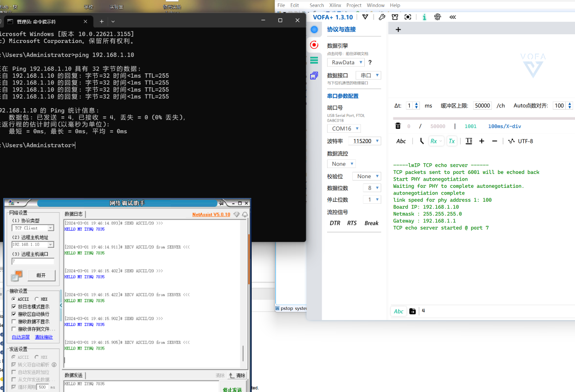Click the text height icon in VOFA+
The image size is (575, 392).
point(469,141)
